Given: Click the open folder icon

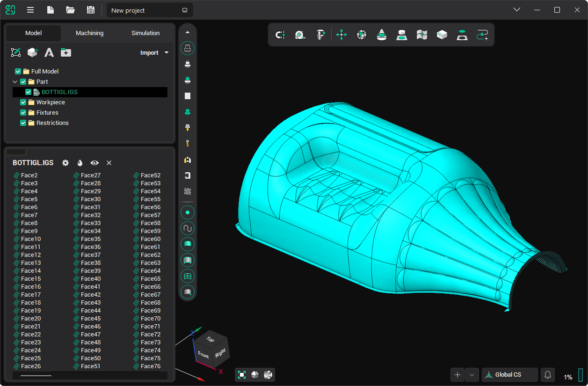Looking at the screenshot, I should pos(71,10).
